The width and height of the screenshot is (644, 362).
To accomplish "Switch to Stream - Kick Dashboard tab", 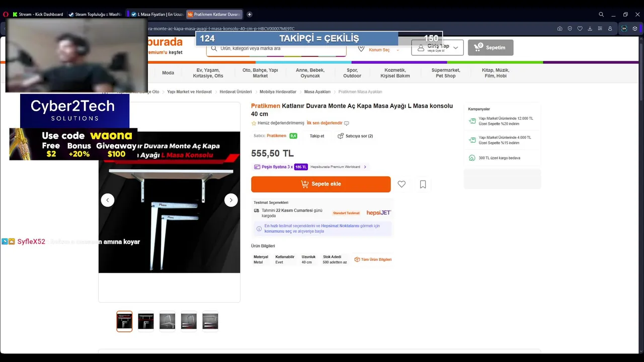I will 38,15.
